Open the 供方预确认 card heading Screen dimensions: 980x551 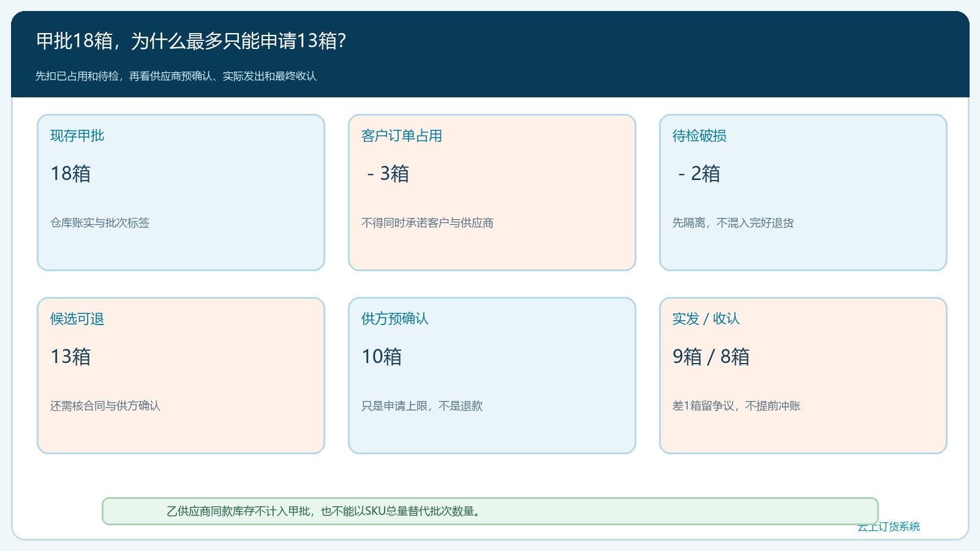395,319
